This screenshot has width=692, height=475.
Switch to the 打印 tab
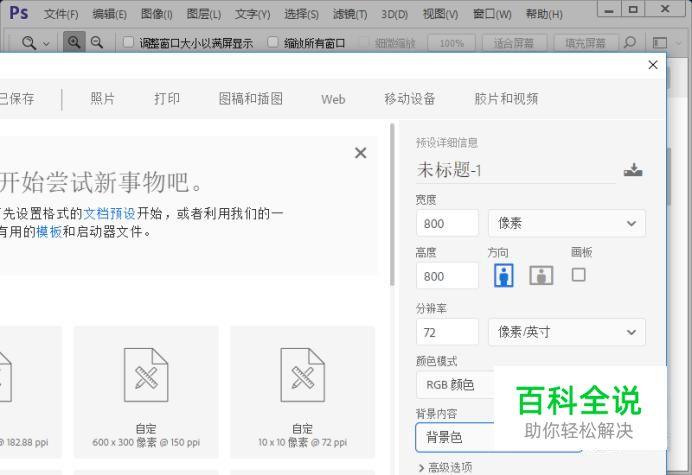point(167,98)
